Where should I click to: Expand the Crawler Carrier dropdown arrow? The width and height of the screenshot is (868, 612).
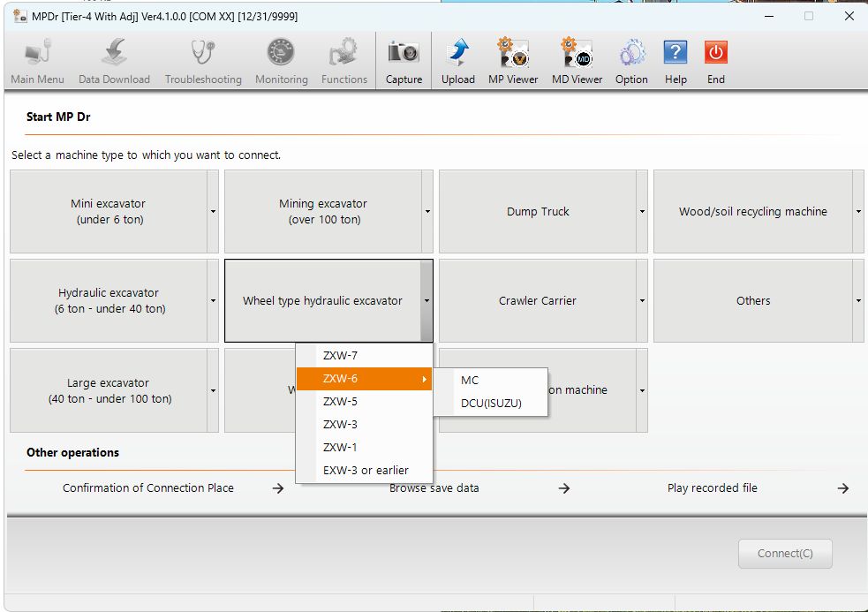[642, 301]
